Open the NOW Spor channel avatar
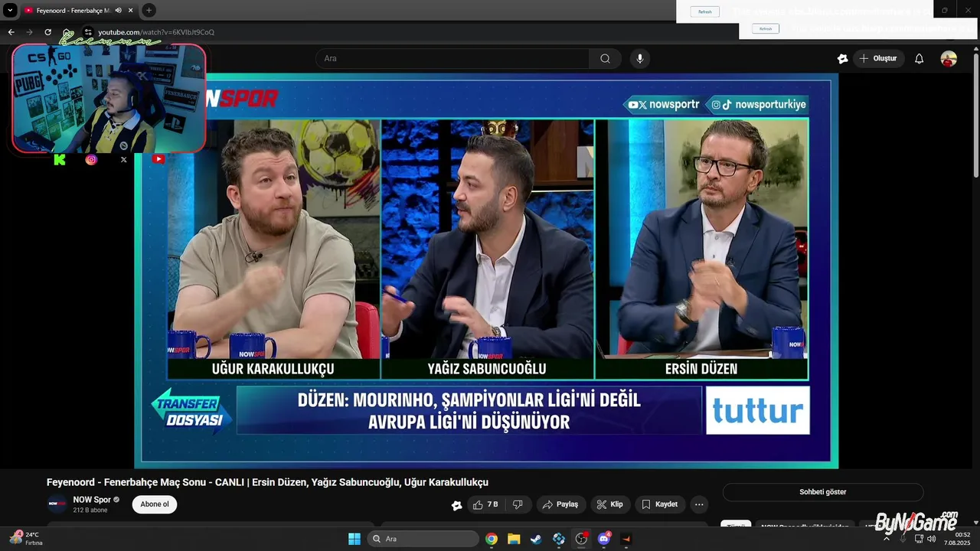Viewport: 980px width, 551px height. point(57,504)
